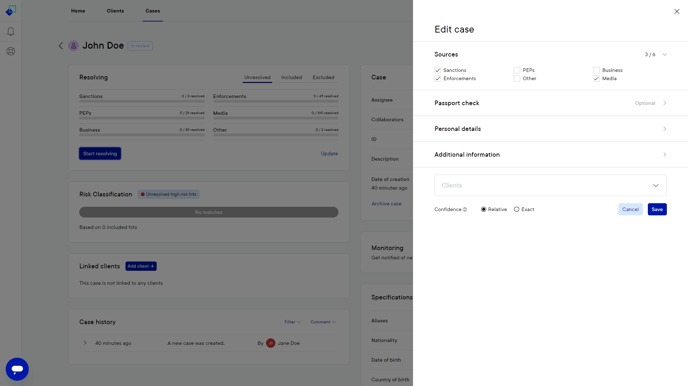Open the help lifebuoy icon

coord(11,51)
